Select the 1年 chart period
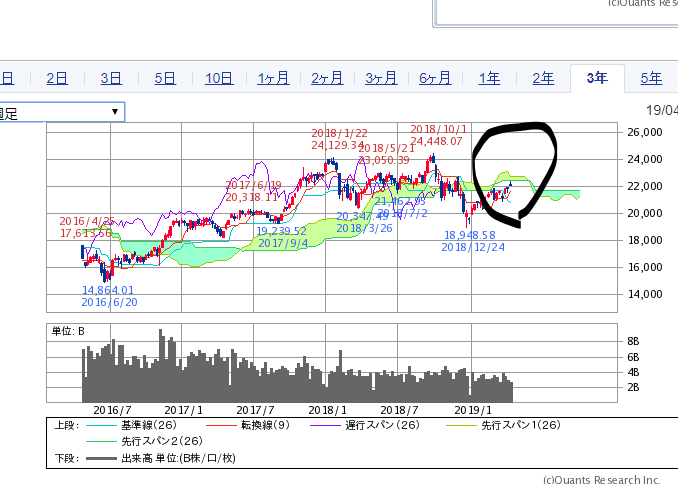Image resolution: width=678 pixels, height=485 pixels. click(490, 78)
